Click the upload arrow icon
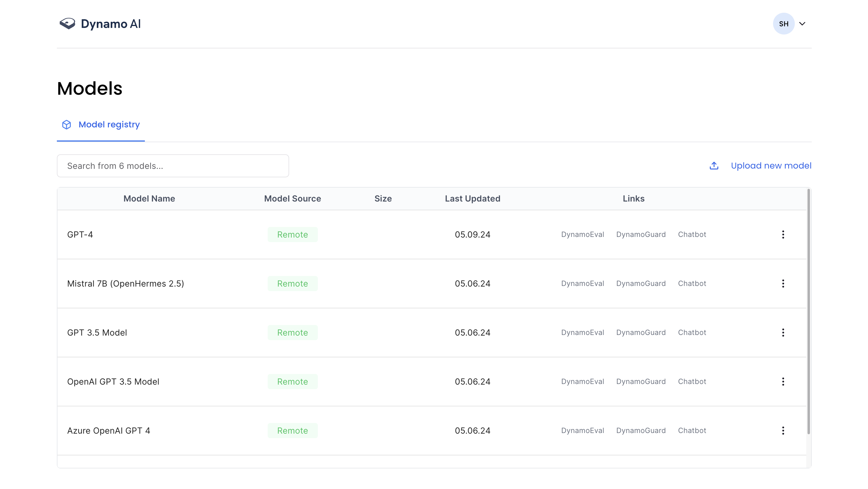The image size is (868, 489). (x=714, y=166)
